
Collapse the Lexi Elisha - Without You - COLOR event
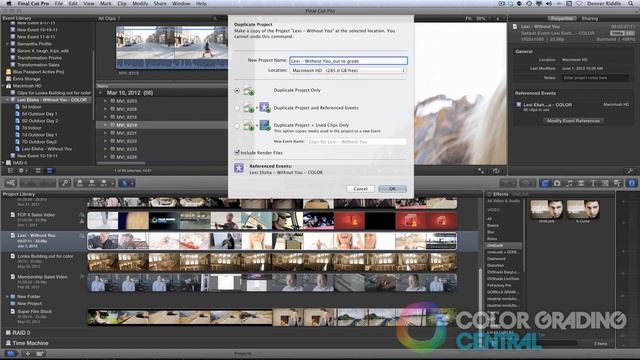click(7, 100)
